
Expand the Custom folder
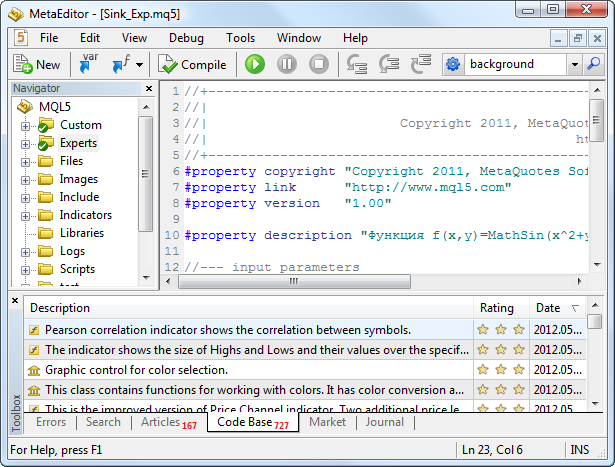pyautogui.click(x=25, y=126)
